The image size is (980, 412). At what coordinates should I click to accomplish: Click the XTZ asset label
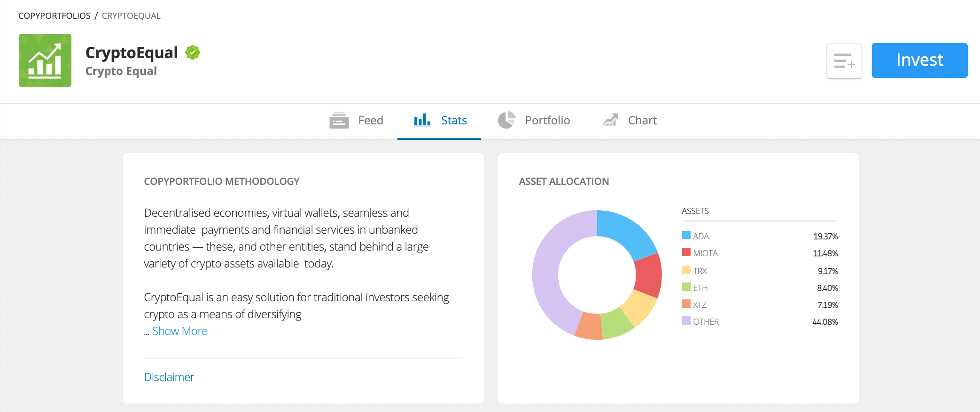click(700, 305)
